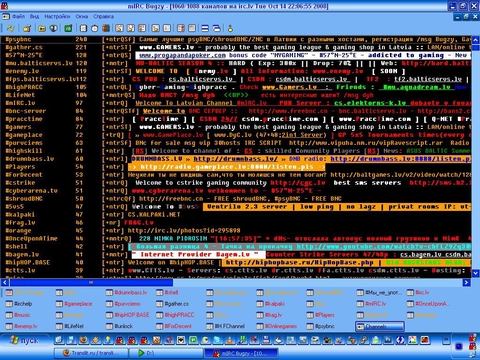Open the channels list globe icon

tap(53, 28)
